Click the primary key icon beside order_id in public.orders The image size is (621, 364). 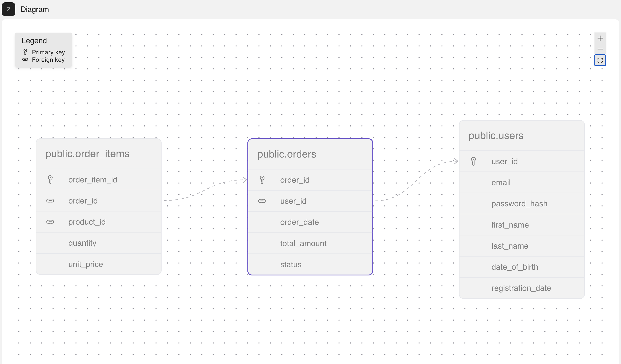(262, 180)
